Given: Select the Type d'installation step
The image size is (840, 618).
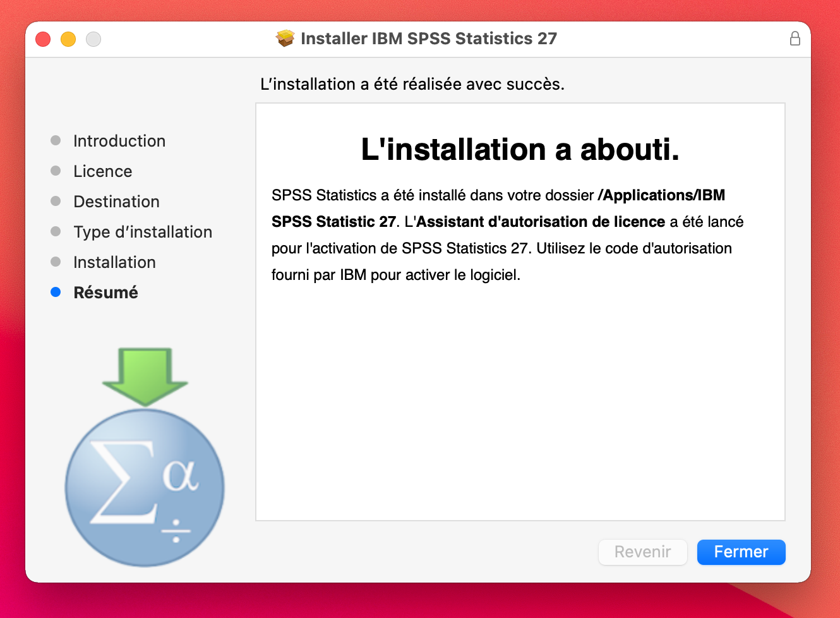Looking at the screenshot, I should [x=143, y=232].
